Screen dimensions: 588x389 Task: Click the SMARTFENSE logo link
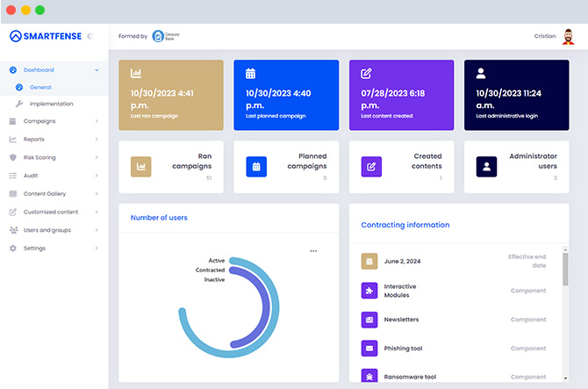(46, 36)
